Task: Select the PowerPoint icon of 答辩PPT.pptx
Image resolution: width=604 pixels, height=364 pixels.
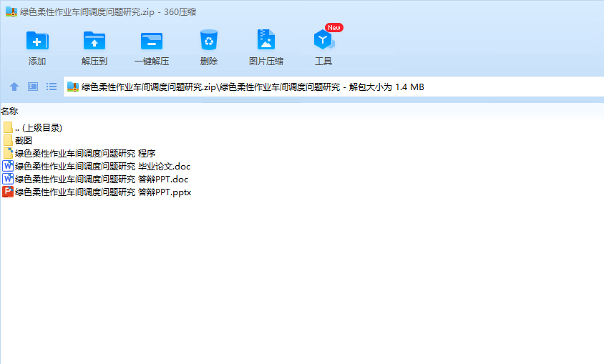Action: tap(8, 192)
